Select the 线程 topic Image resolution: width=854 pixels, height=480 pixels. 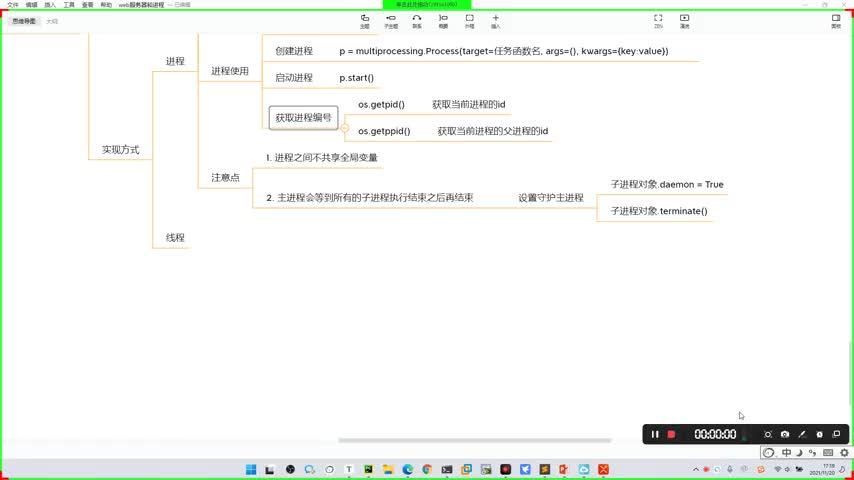click(x=175, y=238)
